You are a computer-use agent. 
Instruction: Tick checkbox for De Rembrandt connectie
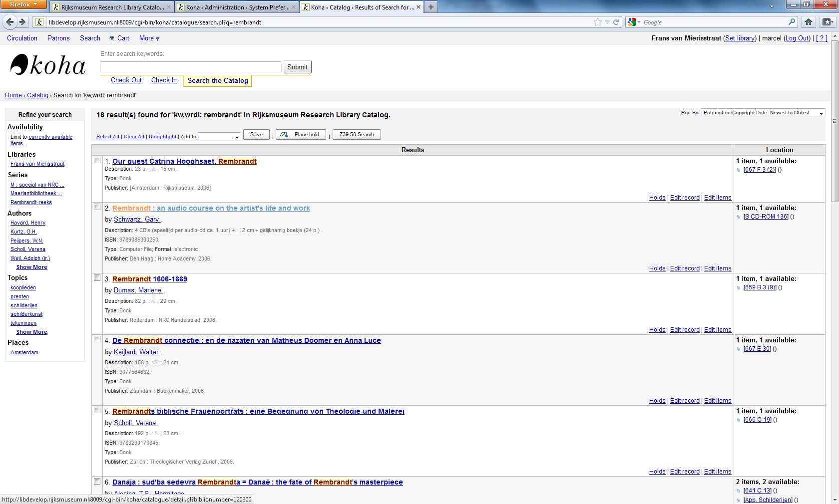(97, 339)
